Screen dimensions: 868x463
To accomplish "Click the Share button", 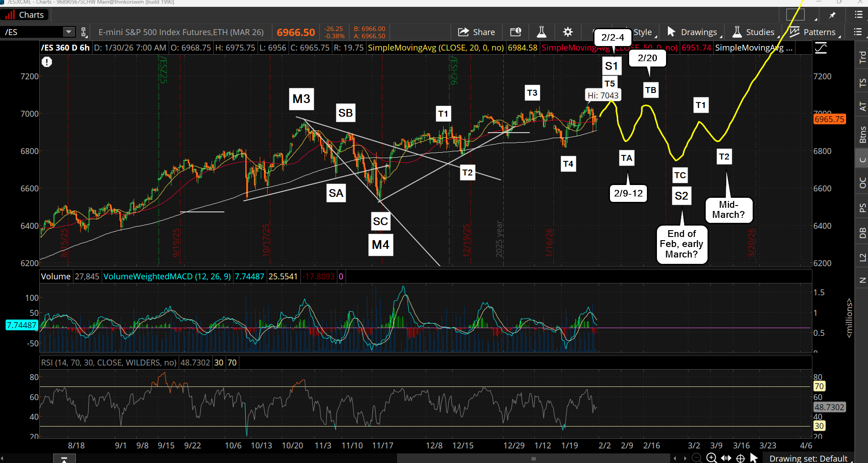I will pyautogui.click(x=476, y=32).
